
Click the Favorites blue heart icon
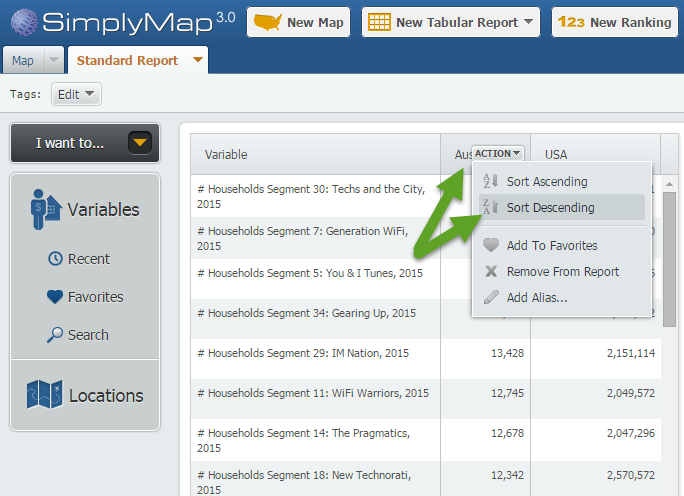click(55, 297)
